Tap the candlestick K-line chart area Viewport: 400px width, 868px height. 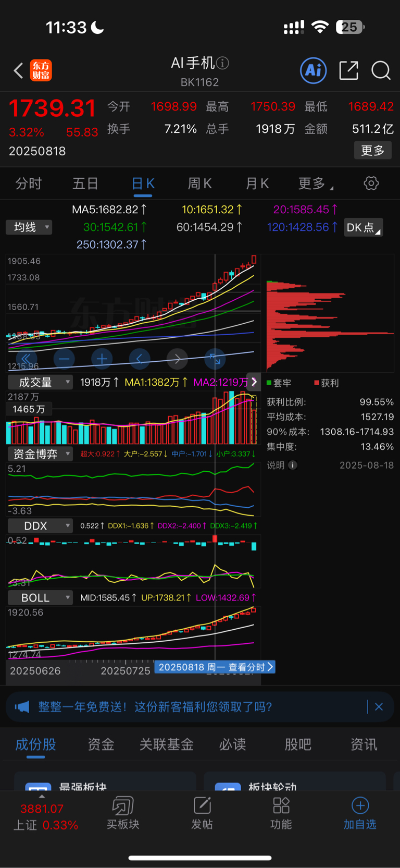point(133,313)
